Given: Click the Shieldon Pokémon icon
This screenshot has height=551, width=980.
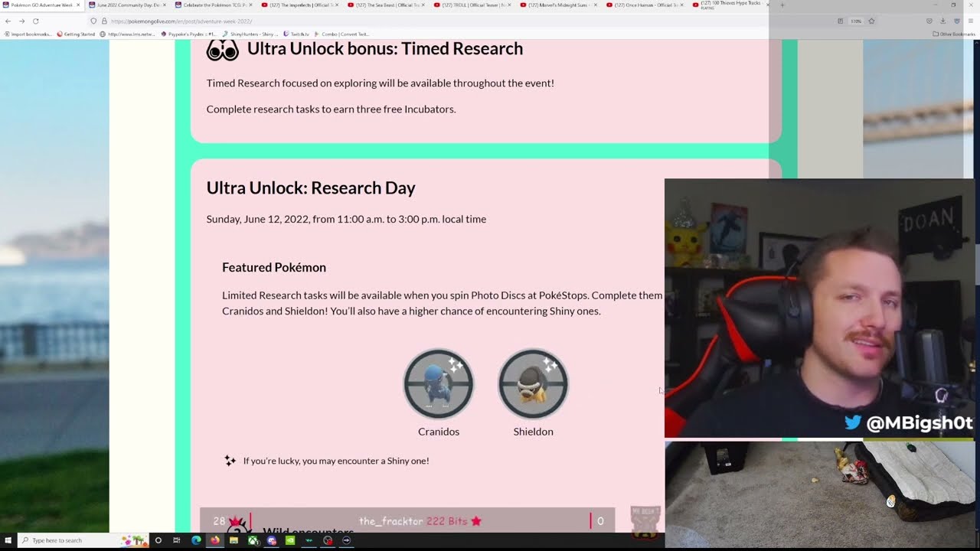Looking at the screenshot, I should point(534,384).
